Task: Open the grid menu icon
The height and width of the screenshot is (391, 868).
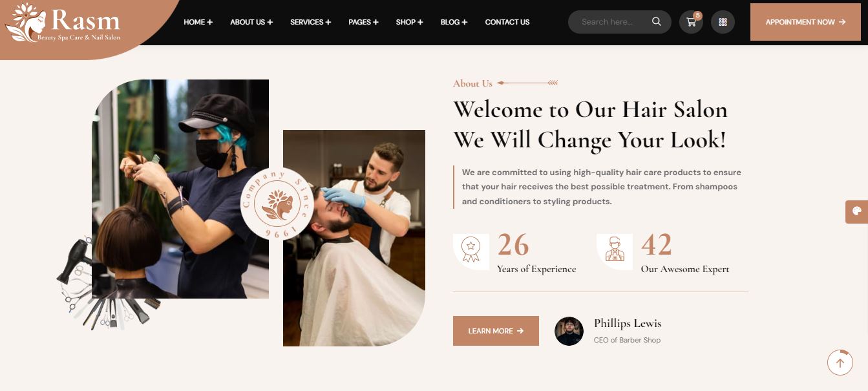Action: pyautogui.click(x=723, y=22)
